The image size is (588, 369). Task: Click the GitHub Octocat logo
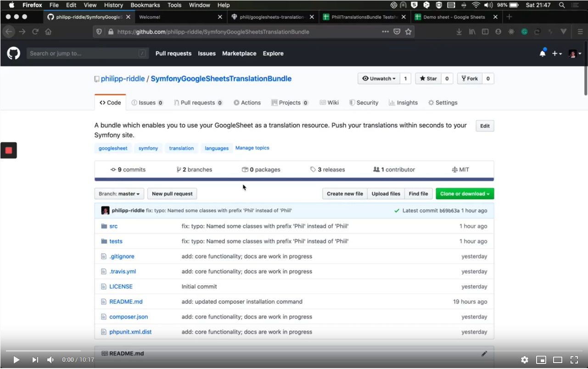point(13,53)
